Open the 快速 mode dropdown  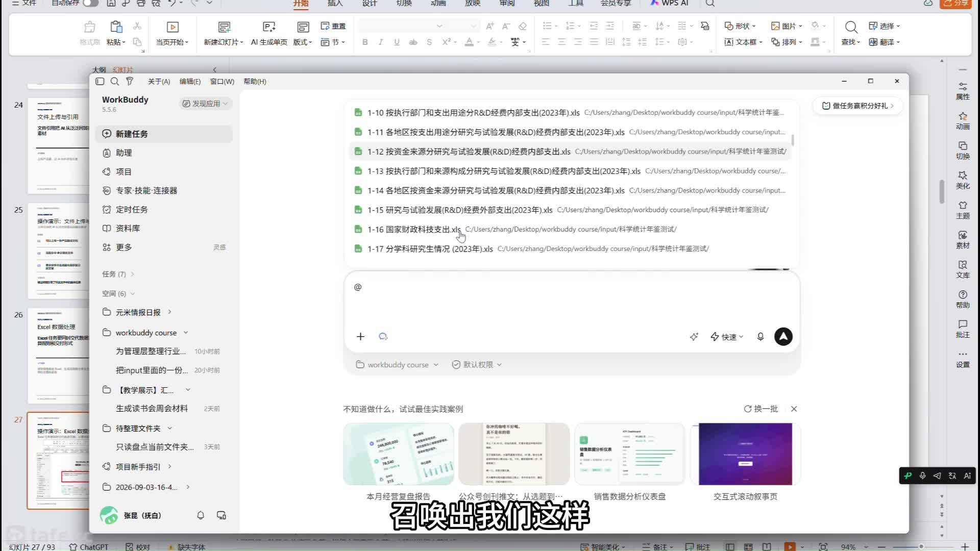coord(727,337)
